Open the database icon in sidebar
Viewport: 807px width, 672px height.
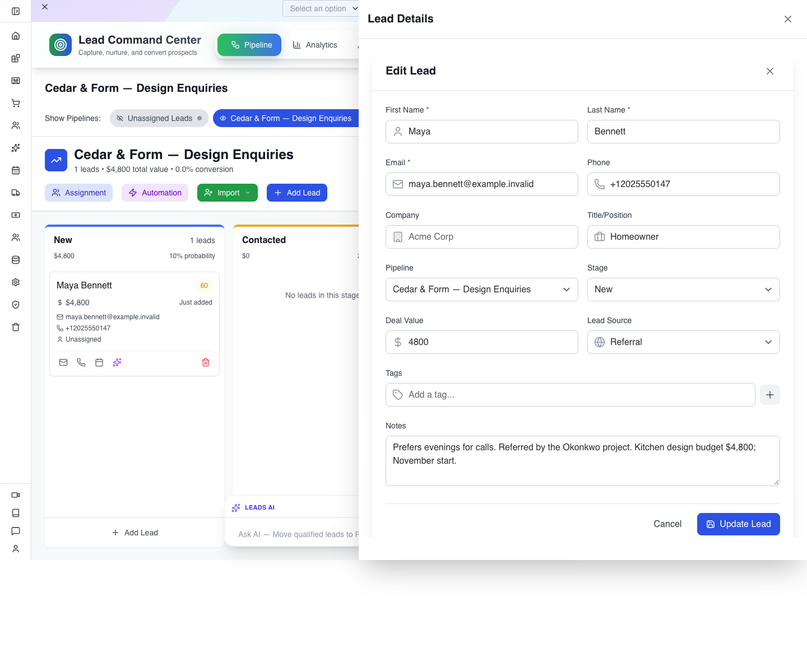[x=16, y=260]
